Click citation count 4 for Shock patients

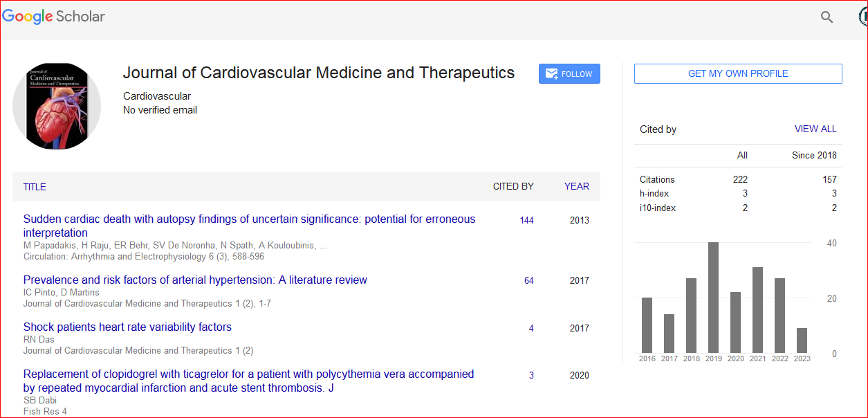point(530,328)
